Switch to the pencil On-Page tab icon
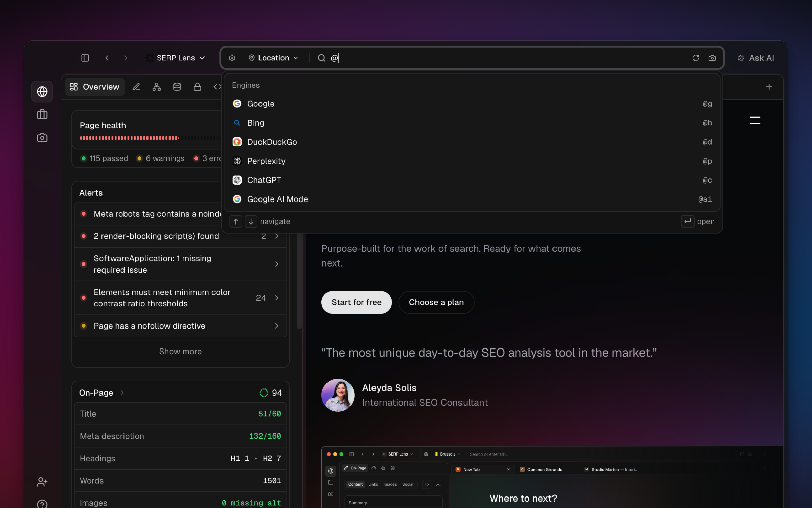 [x=136, y=87]
